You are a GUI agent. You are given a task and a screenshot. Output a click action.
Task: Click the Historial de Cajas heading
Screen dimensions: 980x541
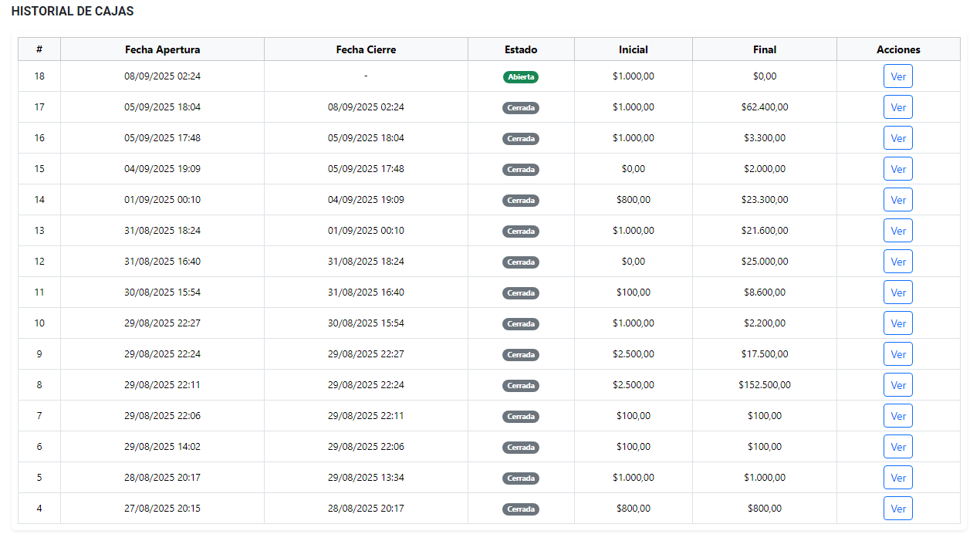[73, 12]
